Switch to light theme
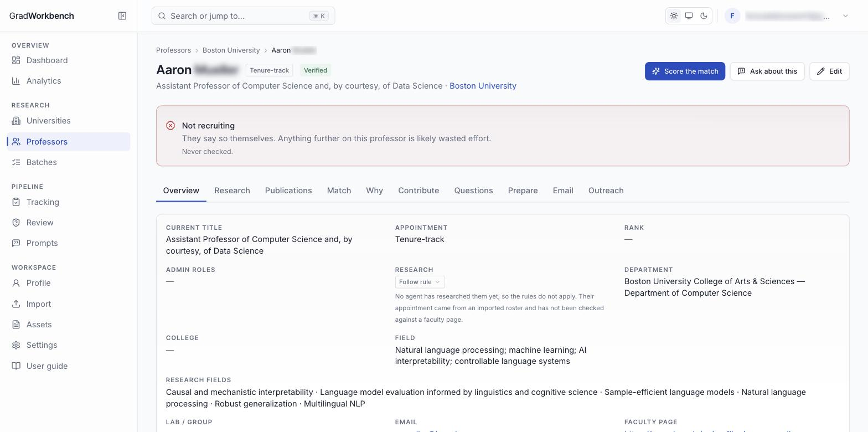The width and height of the screenshot is (868, 432). click(674, 16)
